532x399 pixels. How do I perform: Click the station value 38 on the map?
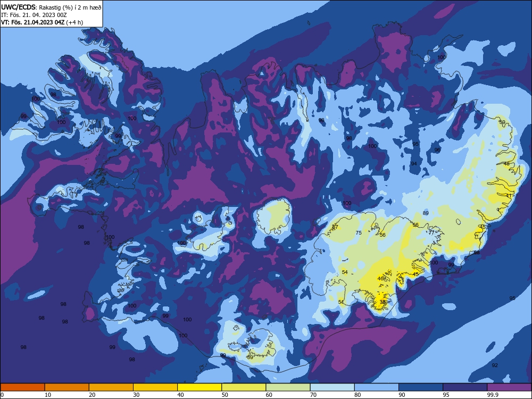[x=383, y=302]
